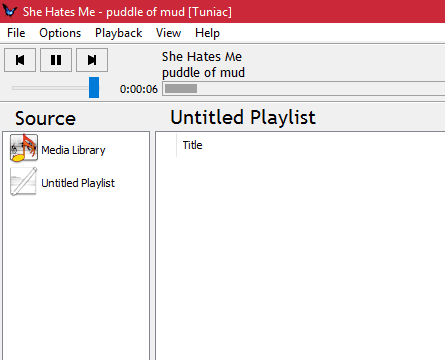The image size is (445, 360).
Task: Open the Options menu
Action: tap(60, 33)
